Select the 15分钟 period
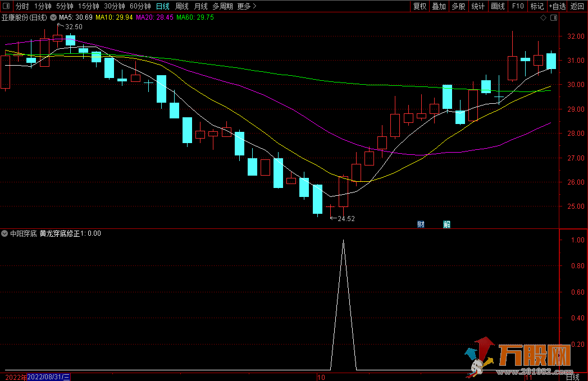Viewport: 588px width, 381px height. pos(89,6)
